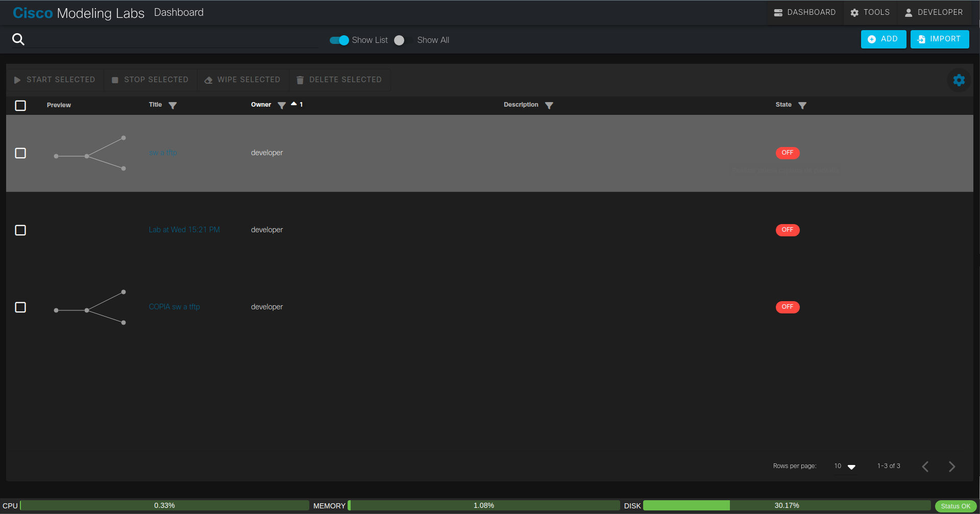The height and width of the screenshot is (514, 980).
Task: Click the IMPORT button
Action: pyautogui.click(x=939, y=39)
